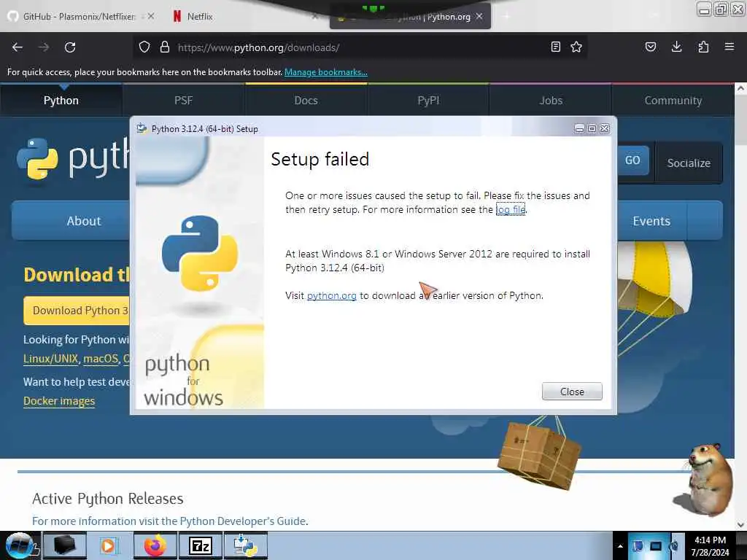Viewport: 747px width, 560px height.
Task: Click the yellow Download Python button
Action: point(76,311)
